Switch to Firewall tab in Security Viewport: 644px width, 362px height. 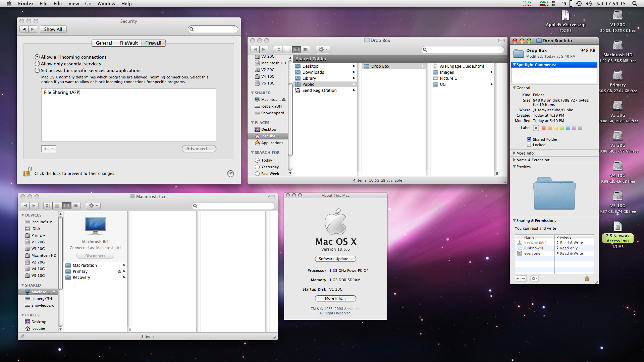(153, 43)
